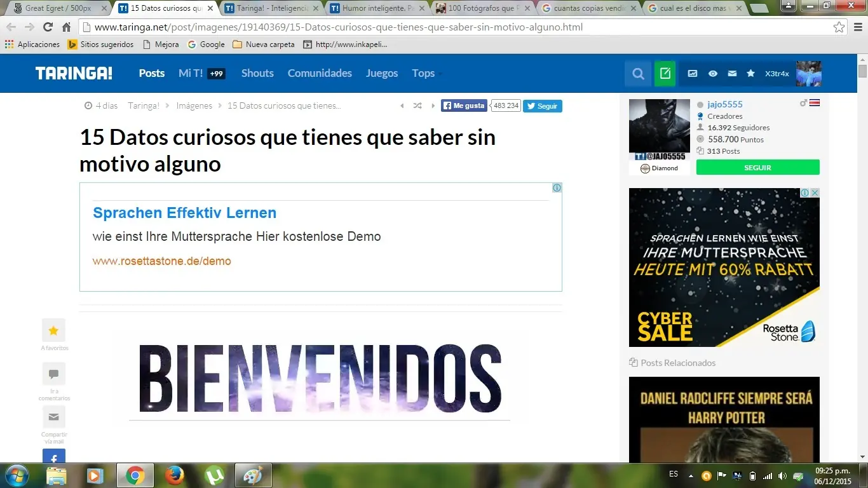Click AdChoices info icon on text ad
Image resolution: width=868 pixels, height=488 pixels.
point(557,188)
